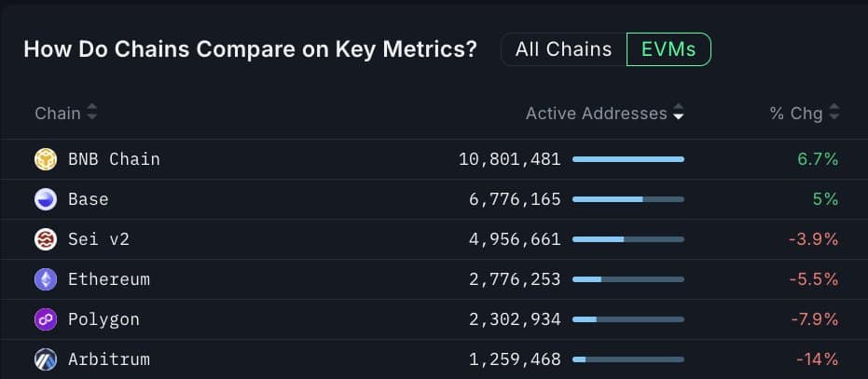Sort by the Chain column arrows

click(x=91, y=114)
